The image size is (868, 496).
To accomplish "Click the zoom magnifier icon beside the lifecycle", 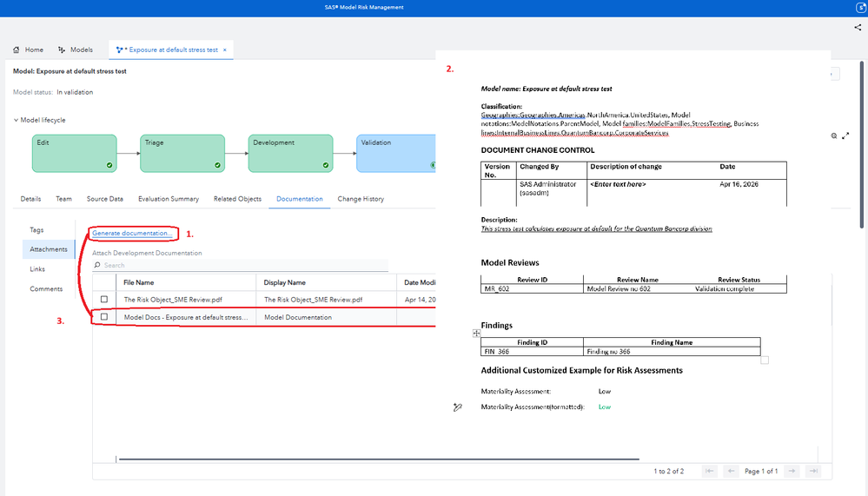I will click(833, 136).
